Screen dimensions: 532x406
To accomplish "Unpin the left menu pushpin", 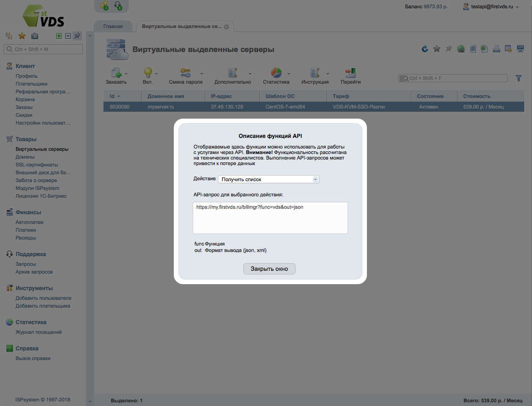I will tap(77, 35).
